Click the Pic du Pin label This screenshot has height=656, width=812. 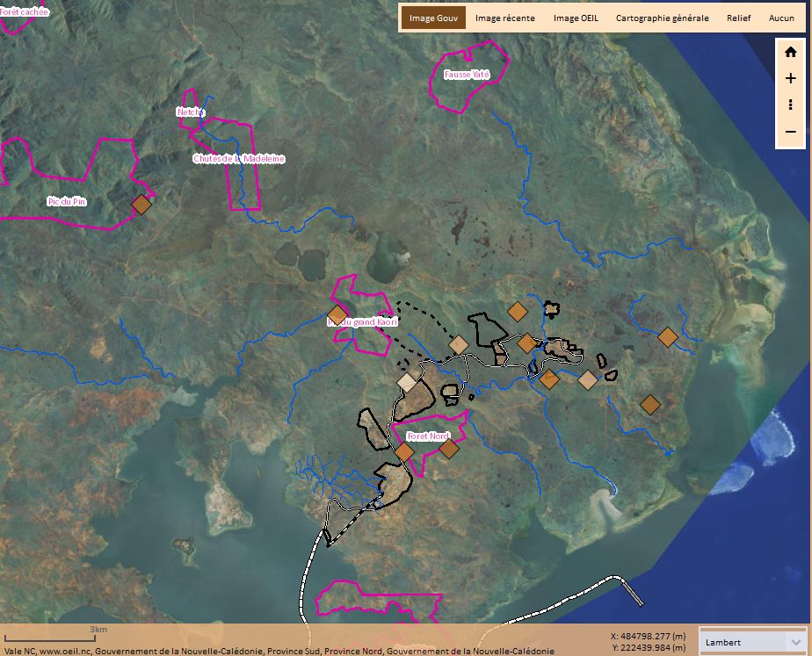pos(66,201)
